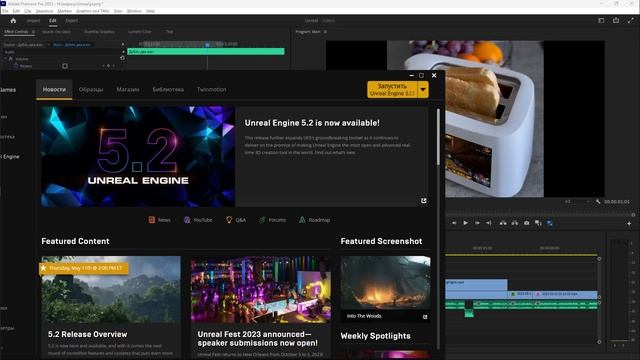Open Effect Controls panel menu icon
The height and width of the screenshot is (360, 640).
coord(33,32)
